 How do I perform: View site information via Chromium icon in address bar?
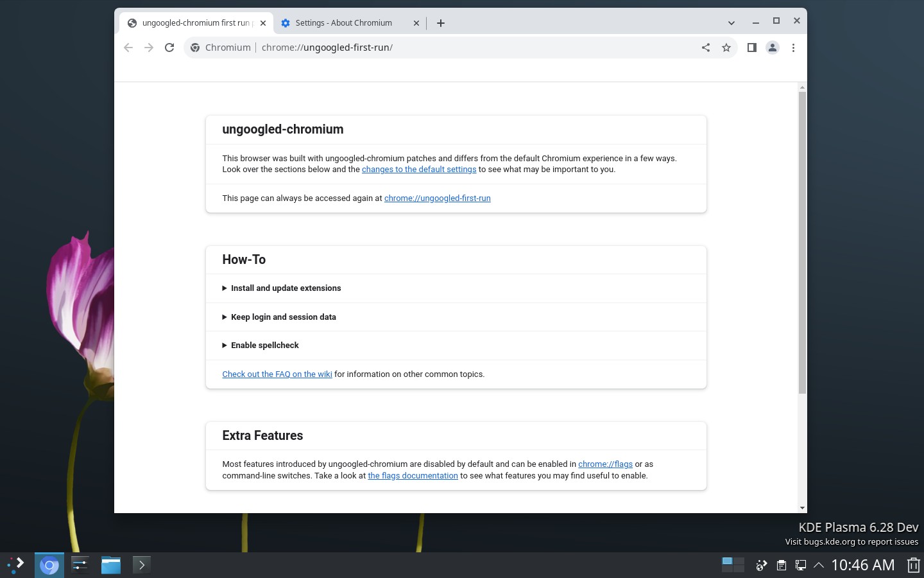(x=221, y=48)
